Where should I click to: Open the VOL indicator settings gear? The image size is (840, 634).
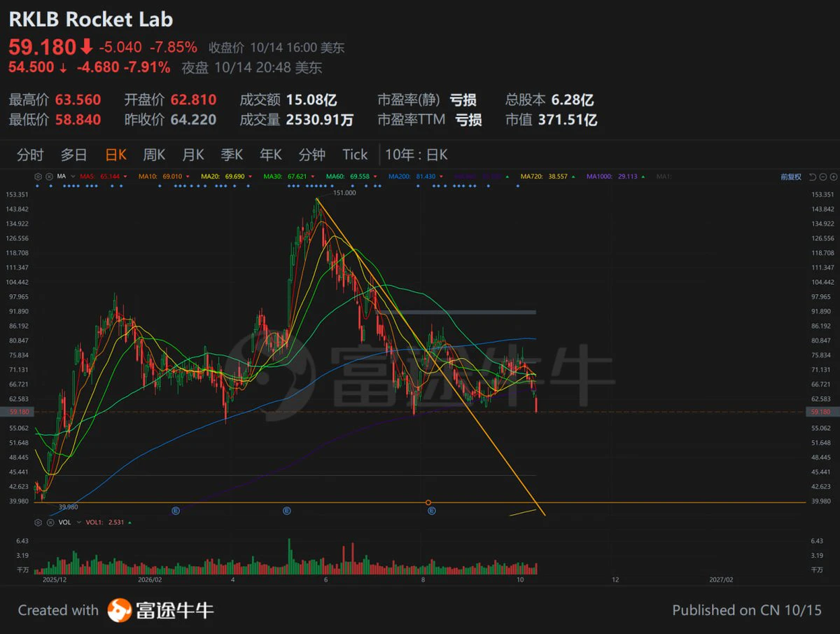38,523
